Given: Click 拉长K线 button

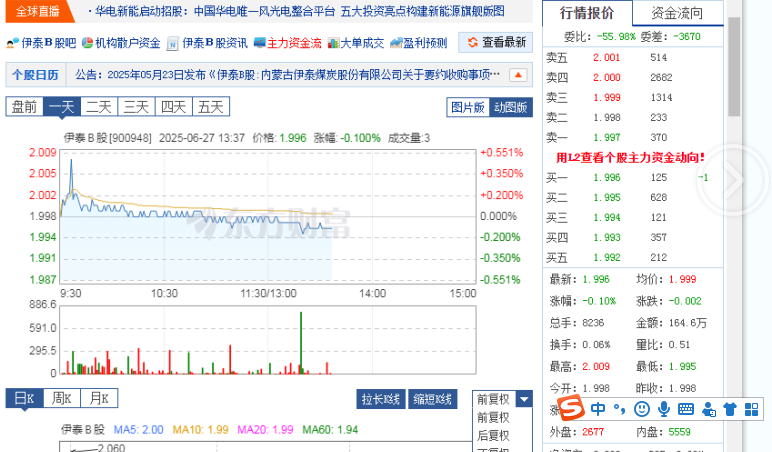Looking at the screenshot, I should [381, 399].
